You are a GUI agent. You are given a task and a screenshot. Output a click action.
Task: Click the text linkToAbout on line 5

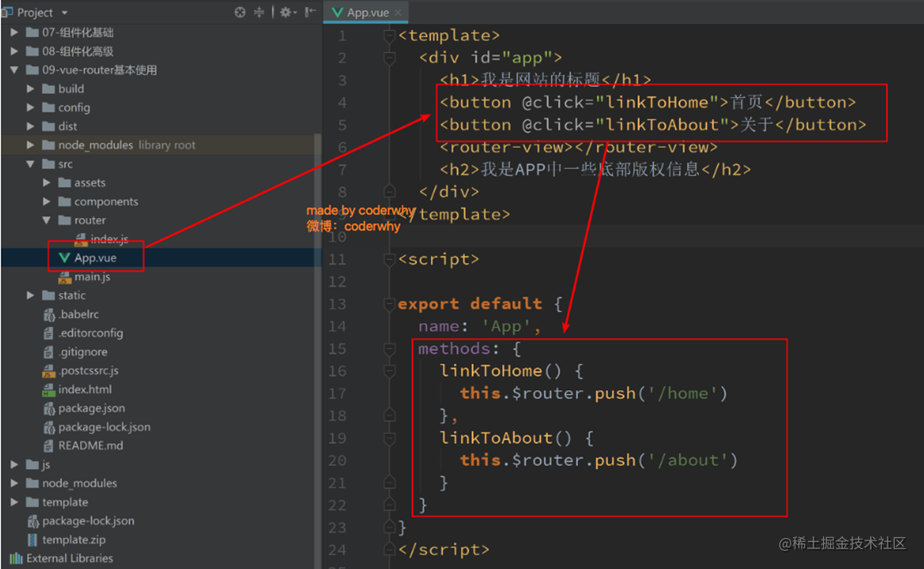click(x=662, y=125)
